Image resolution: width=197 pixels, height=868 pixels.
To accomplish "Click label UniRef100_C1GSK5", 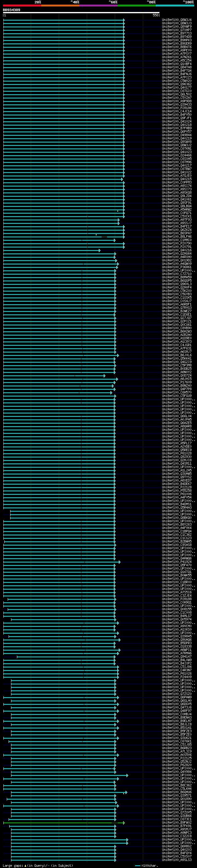I will tap(177, 297).
